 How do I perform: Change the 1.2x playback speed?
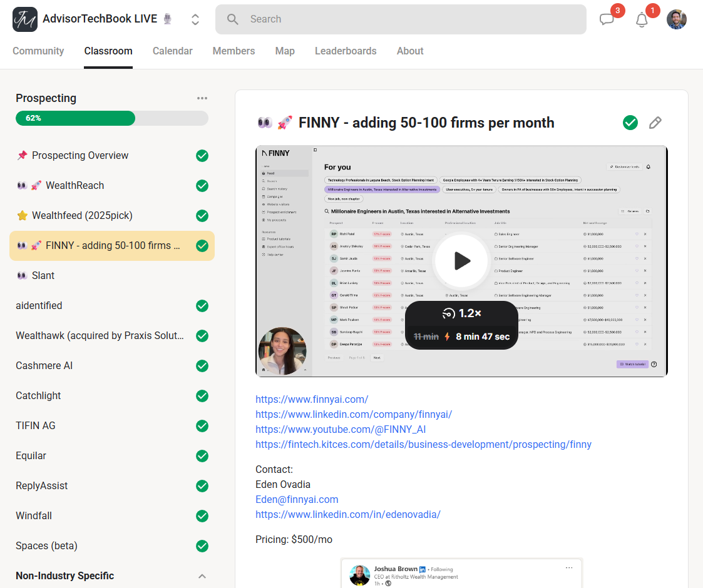click(461, 313)
